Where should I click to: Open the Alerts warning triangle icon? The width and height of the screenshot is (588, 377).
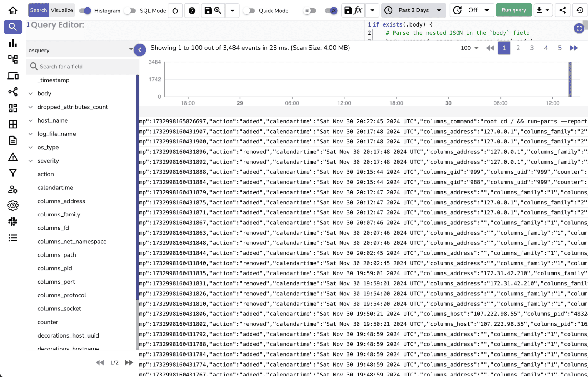(x=13, y=157)
